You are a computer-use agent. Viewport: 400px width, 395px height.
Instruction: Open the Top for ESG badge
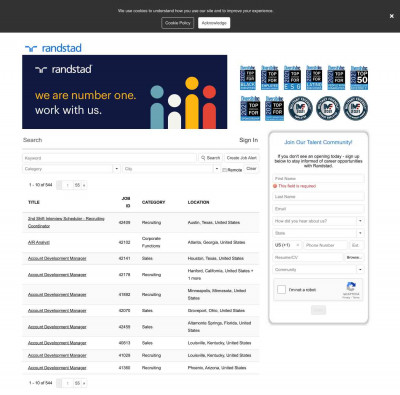[x=292, y=78]
